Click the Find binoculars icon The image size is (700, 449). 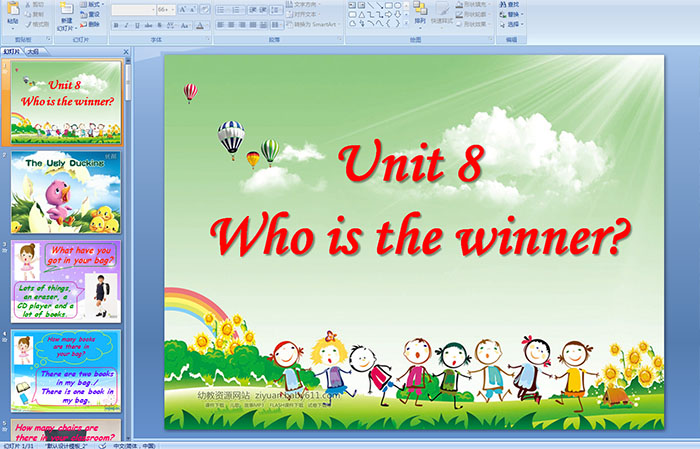(x=503, y=4)
